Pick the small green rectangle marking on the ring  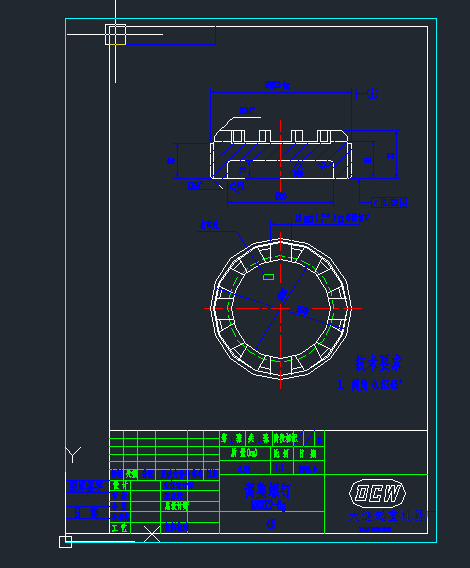coord(268,277)
